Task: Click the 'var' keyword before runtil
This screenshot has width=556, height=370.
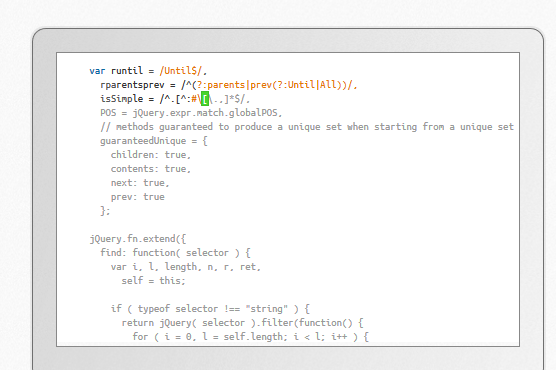Action: [x=97, y=71]
